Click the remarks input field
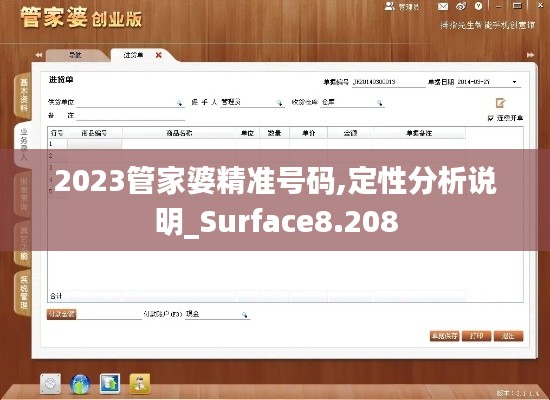 [x=130, y=115]
